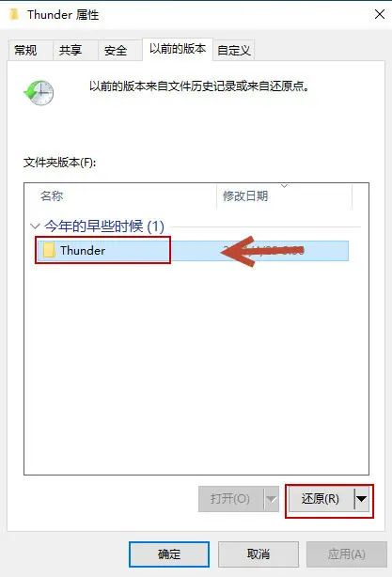Go to the 安全 tab

(x=116, y=50)
